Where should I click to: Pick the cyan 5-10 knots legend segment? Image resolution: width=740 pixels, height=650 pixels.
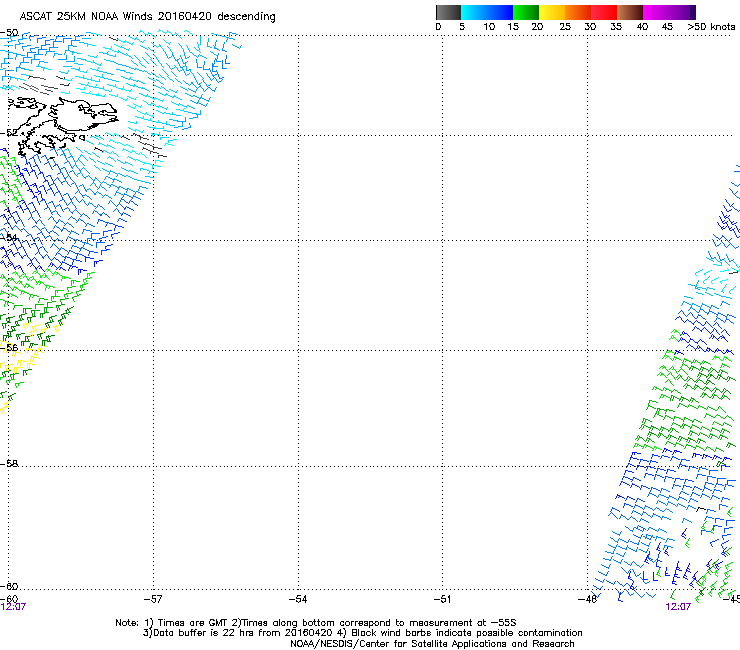(474, 12)
